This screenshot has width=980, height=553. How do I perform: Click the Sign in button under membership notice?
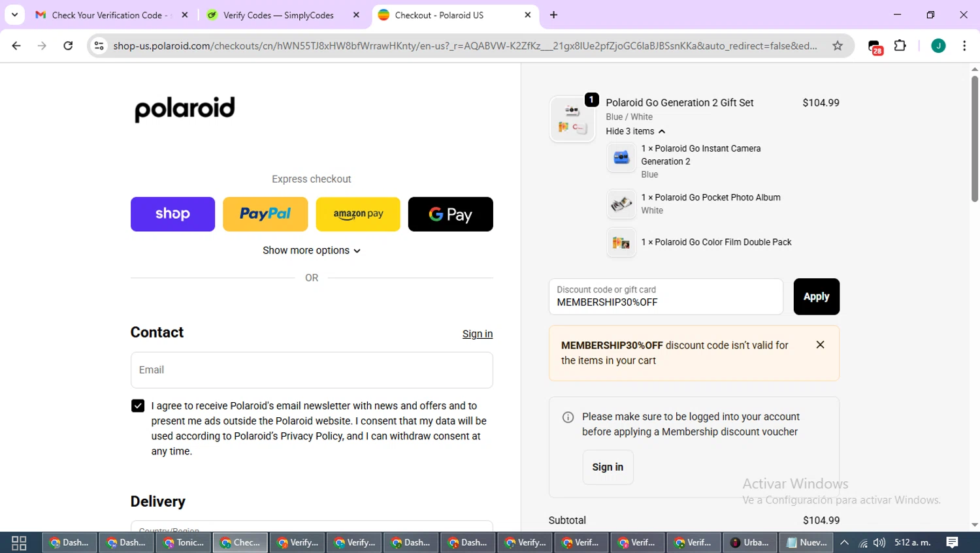pos(608,467)
